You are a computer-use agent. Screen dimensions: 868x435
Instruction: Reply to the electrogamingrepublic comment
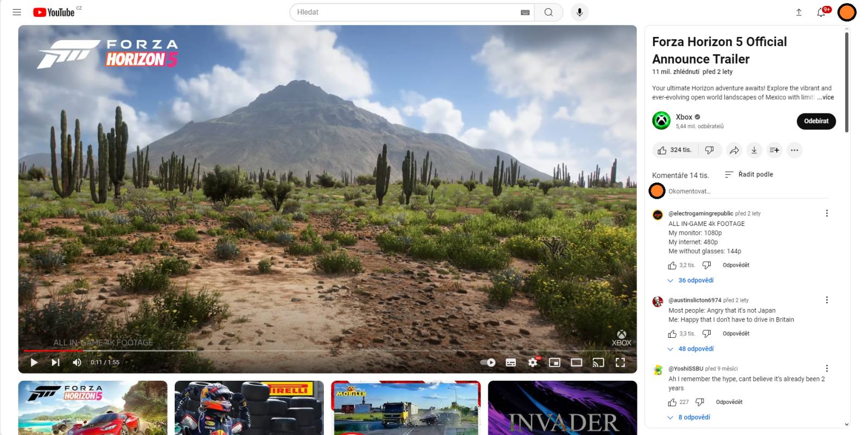coord(736,265)
